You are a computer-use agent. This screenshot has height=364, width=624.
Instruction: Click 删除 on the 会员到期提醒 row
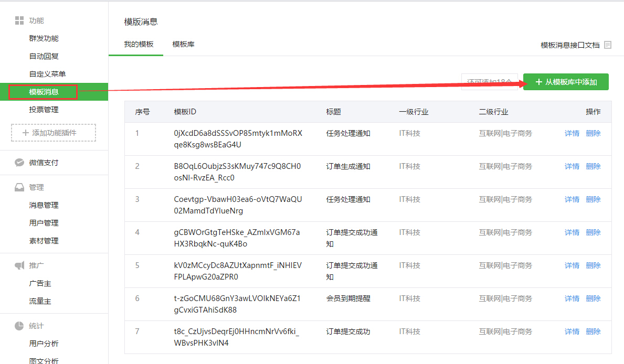tap(593, 298)
